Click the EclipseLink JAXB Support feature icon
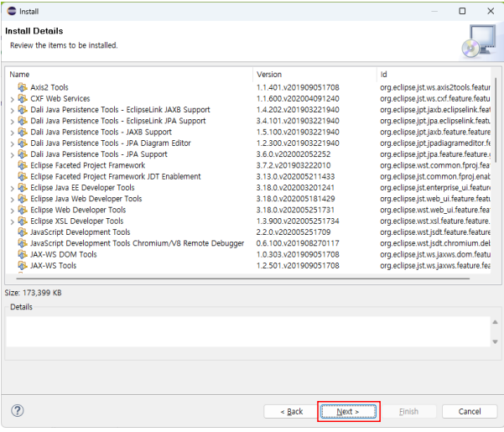 tap(23, 110)
